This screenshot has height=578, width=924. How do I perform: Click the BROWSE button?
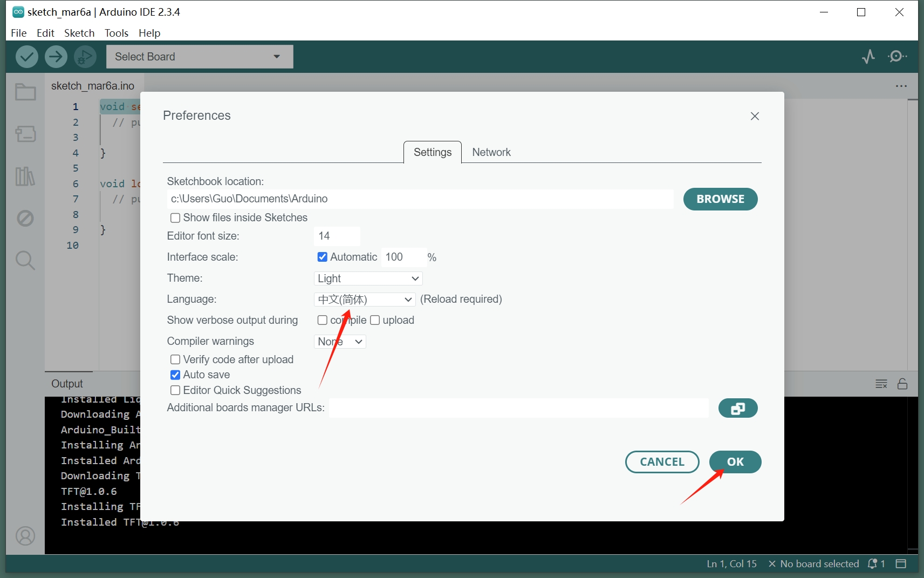pos(720,199)
